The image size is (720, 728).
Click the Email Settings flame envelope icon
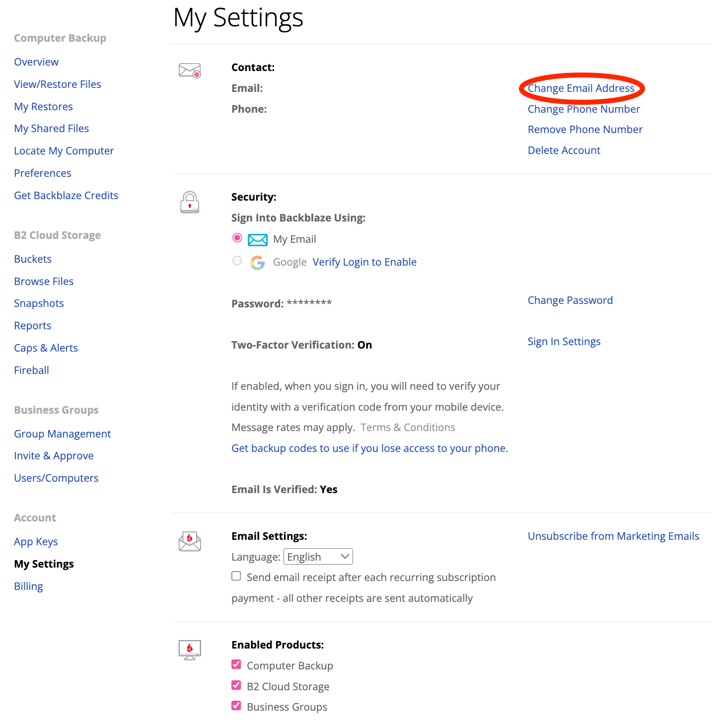(x=190, y=541)
